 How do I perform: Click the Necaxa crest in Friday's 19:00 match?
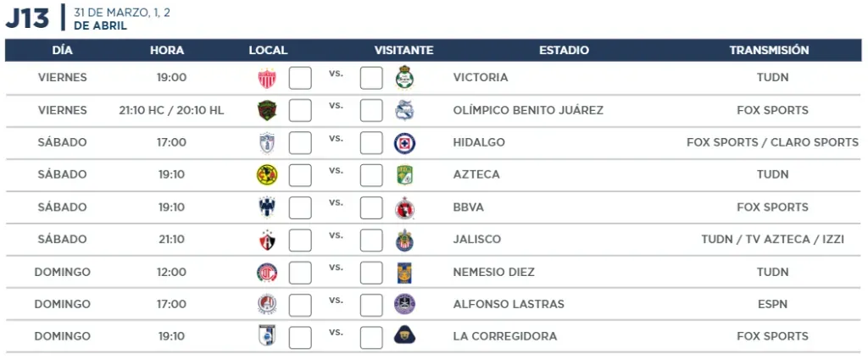coord(267,78)
